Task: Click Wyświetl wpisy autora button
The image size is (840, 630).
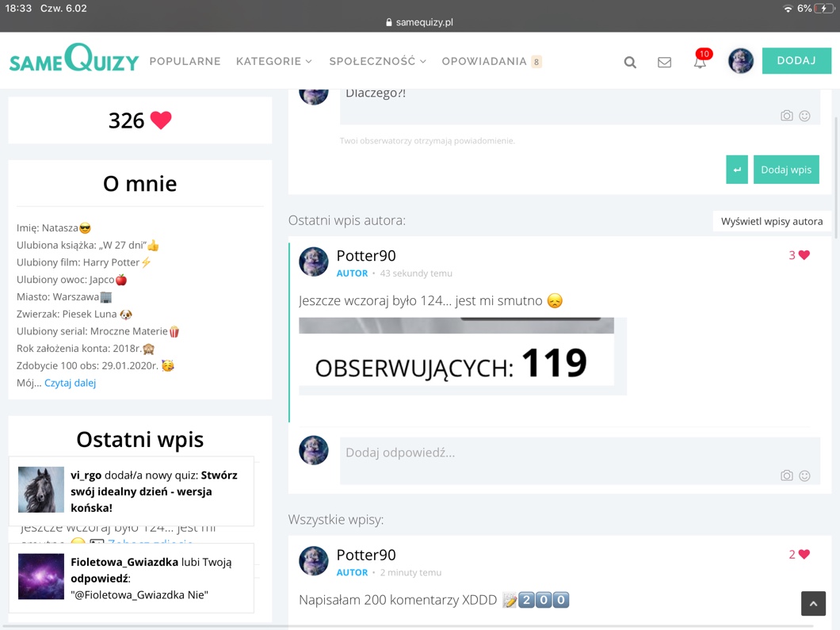Action: click(771, 221)
